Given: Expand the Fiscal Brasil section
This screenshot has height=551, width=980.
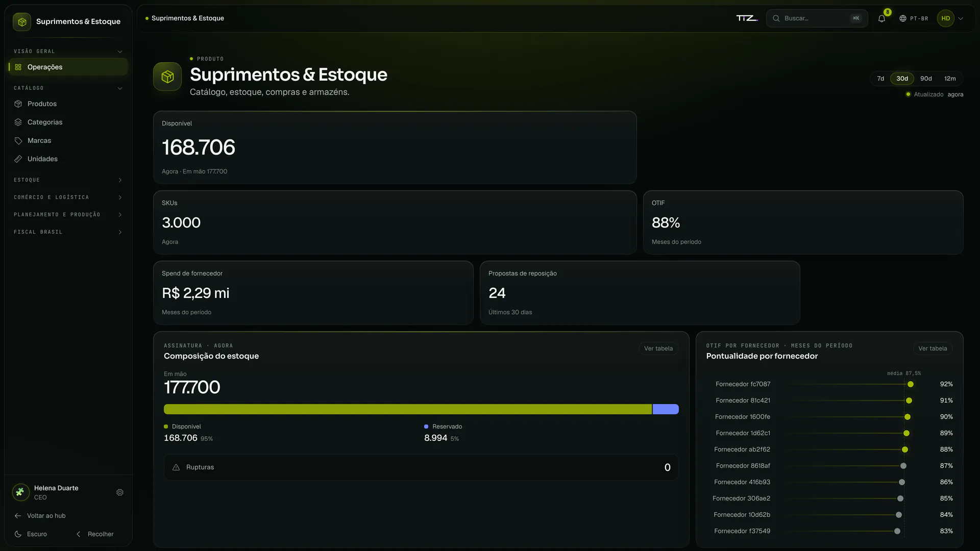Looking at the screenshot, I should (68, 232).
